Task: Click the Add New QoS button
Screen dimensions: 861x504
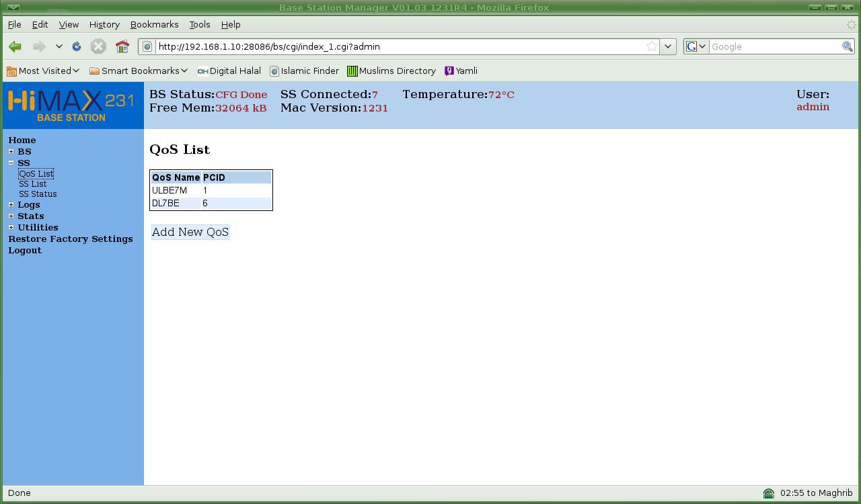Action: (190, 232)
